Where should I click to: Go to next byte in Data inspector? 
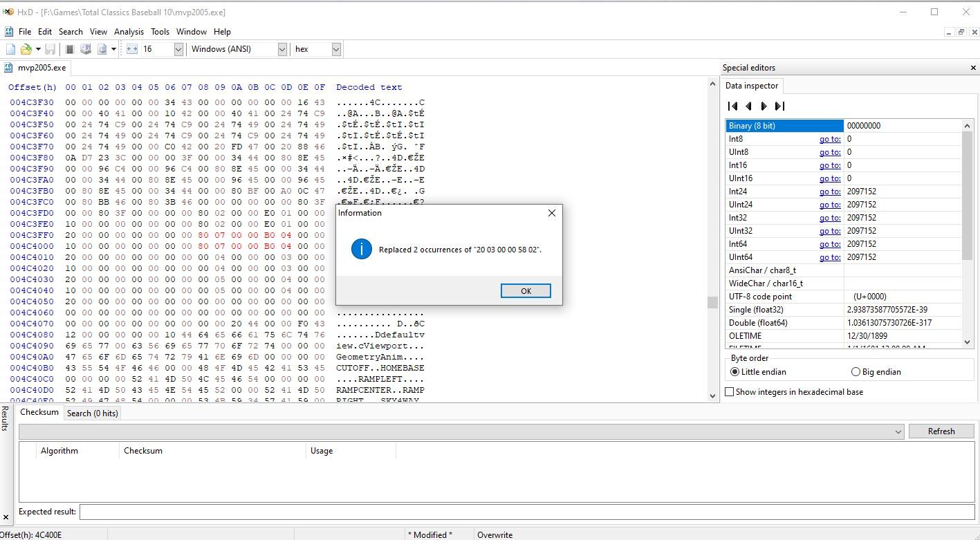point(764,106)
